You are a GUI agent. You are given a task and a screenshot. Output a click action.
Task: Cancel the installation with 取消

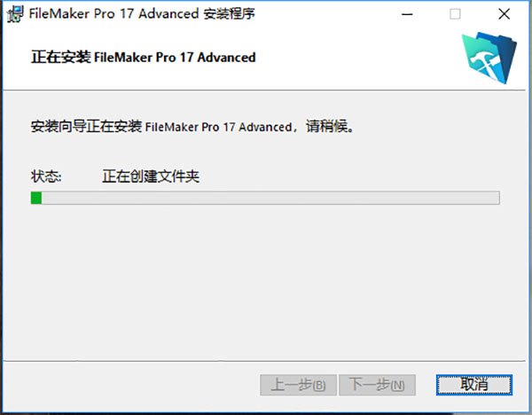coord(474,385)
